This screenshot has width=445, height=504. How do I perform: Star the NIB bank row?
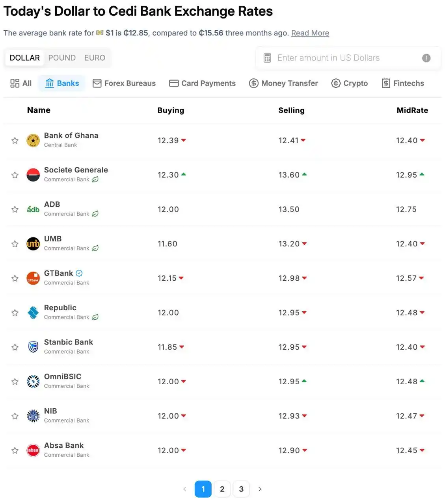pos(15,416)
